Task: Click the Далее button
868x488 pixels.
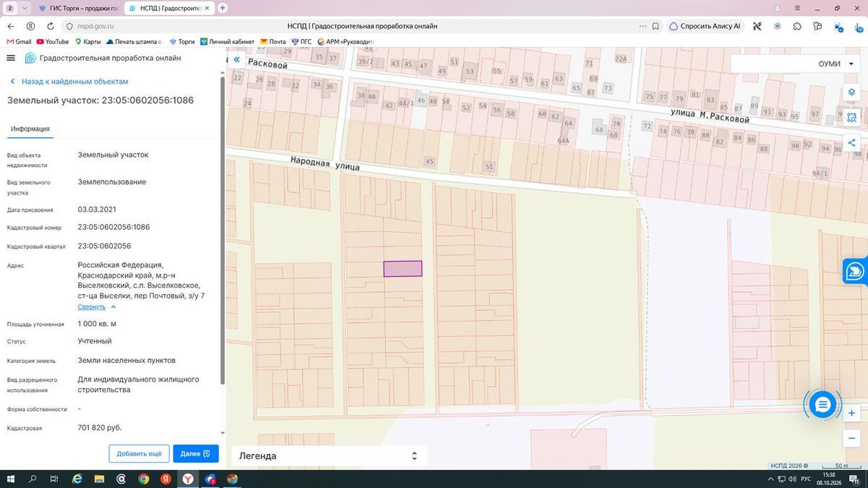Action: 195,453
